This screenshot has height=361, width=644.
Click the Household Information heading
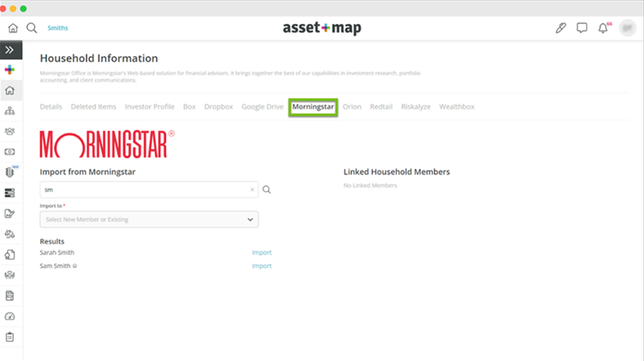(99, 58)
